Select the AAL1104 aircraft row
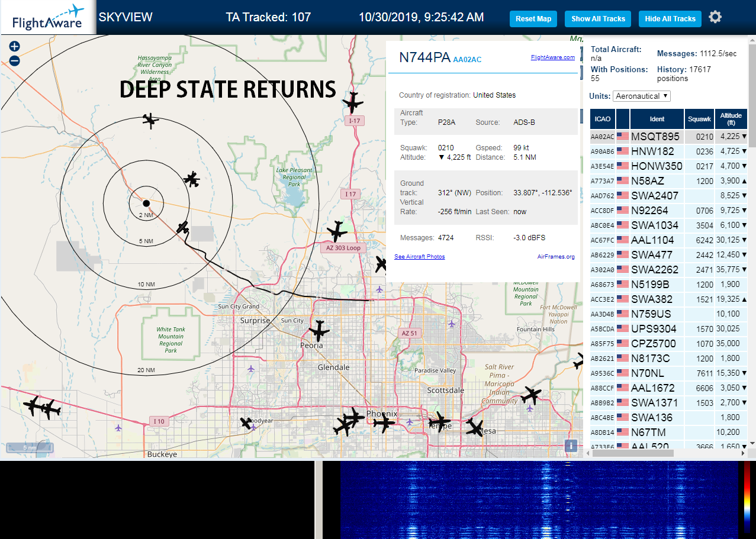Image resolution: width=756 pixels, height=539 pixels. [668, 240]
